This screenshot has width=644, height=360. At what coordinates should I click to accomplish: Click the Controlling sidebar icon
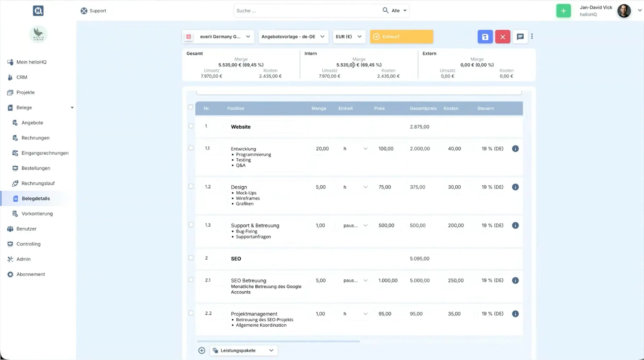point(10,244)
